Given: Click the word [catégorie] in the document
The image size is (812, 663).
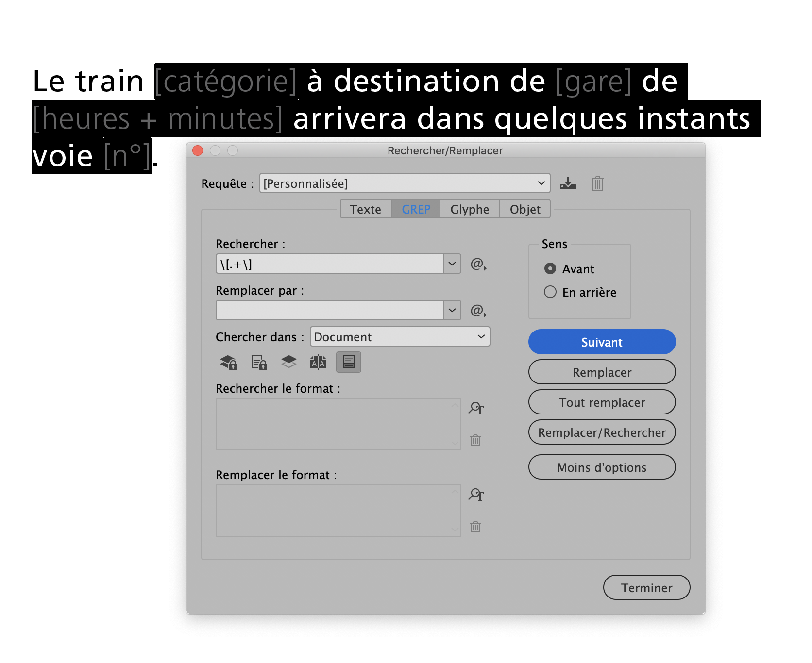Looking at the screenshot, I should click(226, 82).
